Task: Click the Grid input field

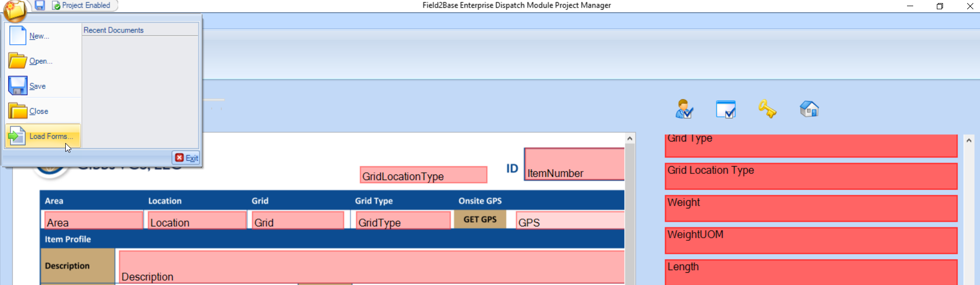Action: pos(298,220)
